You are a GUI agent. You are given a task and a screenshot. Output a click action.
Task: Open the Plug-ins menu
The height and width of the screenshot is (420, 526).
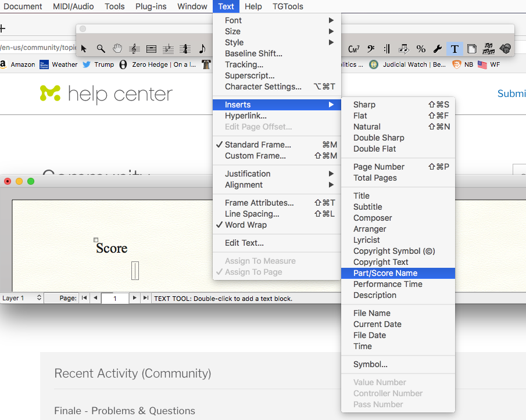click(x=151, y=6)
